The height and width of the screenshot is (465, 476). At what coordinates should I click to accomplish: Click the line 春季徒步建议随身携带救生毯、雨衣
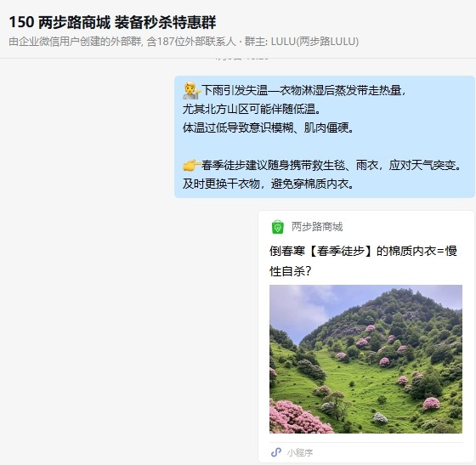[331, 166]
